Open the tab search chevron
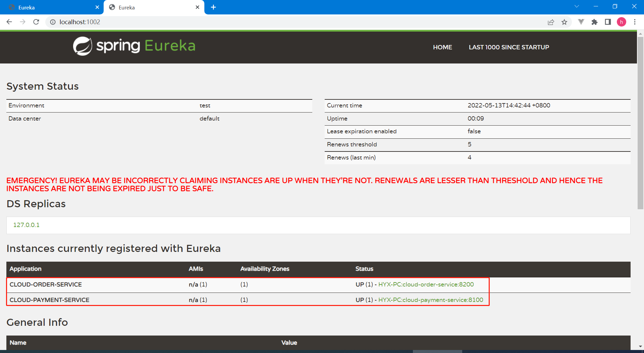 coord(577,6)
